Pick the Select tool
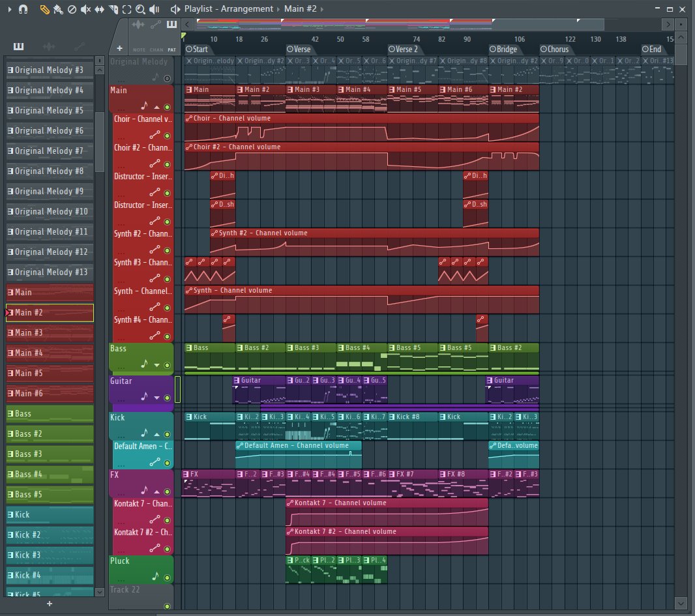The width and height of the screenshot is (695, 616). (x=126, y=9)
